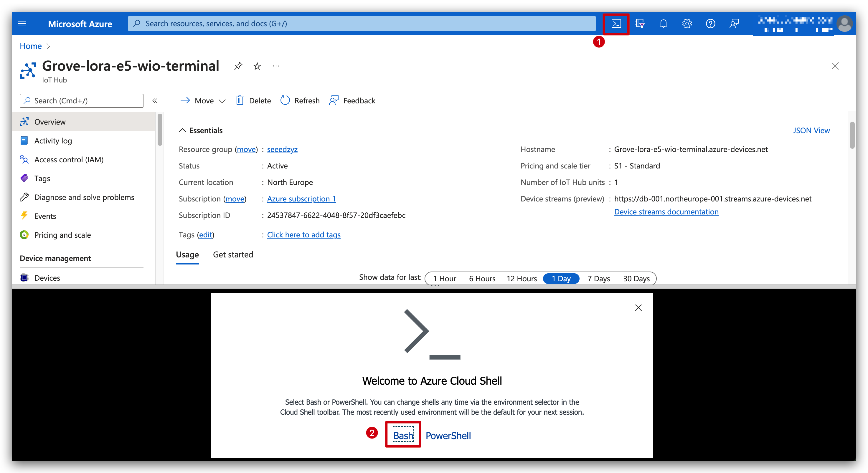Open the help question mark icon

[710, 24]
